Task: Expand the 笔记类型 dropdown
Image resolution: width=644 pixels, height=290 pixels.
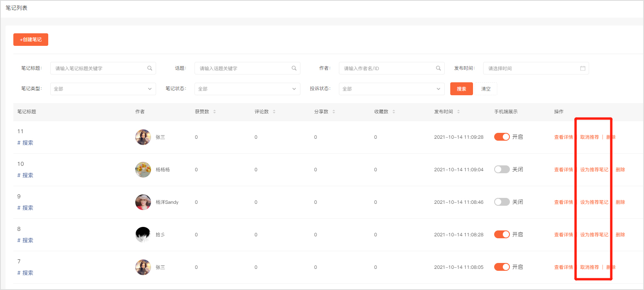Action: (x=103, y=89)
